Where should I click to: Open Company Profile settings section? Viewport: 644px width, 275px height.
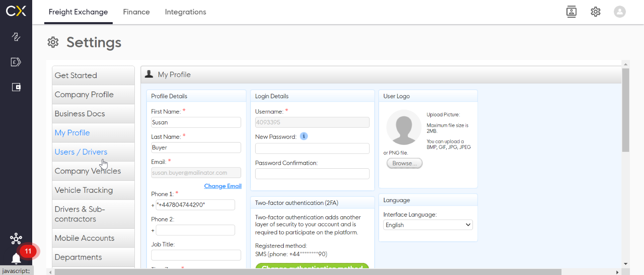tap(93, 95)
